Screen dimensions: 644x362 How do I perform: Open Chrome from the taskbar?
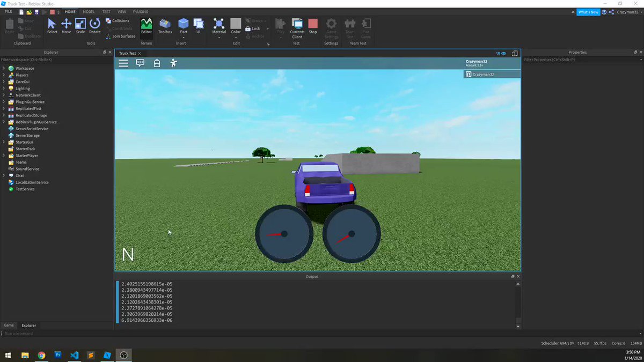click(41, 355)
